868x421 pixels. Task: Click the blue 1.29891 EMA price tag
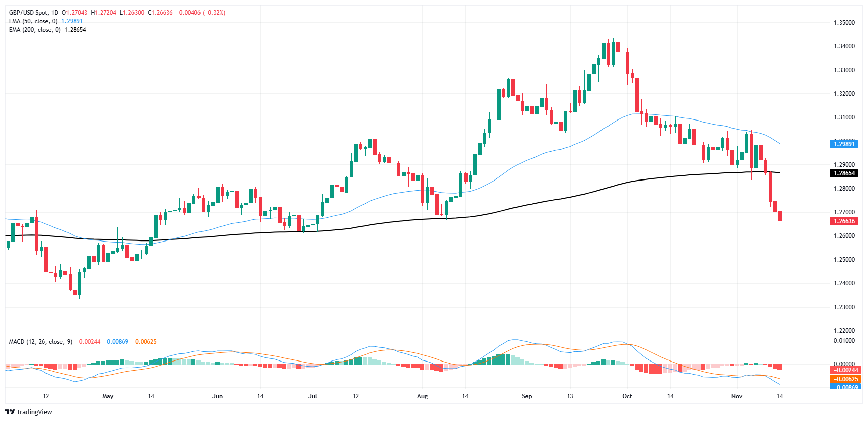click(x=843, y=144)
